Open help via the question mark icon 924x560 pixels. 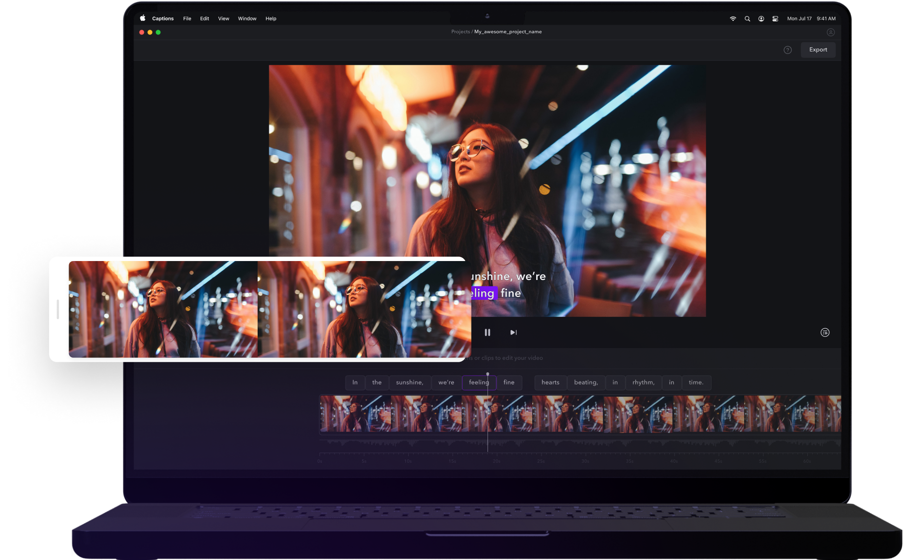pos(787,50)
